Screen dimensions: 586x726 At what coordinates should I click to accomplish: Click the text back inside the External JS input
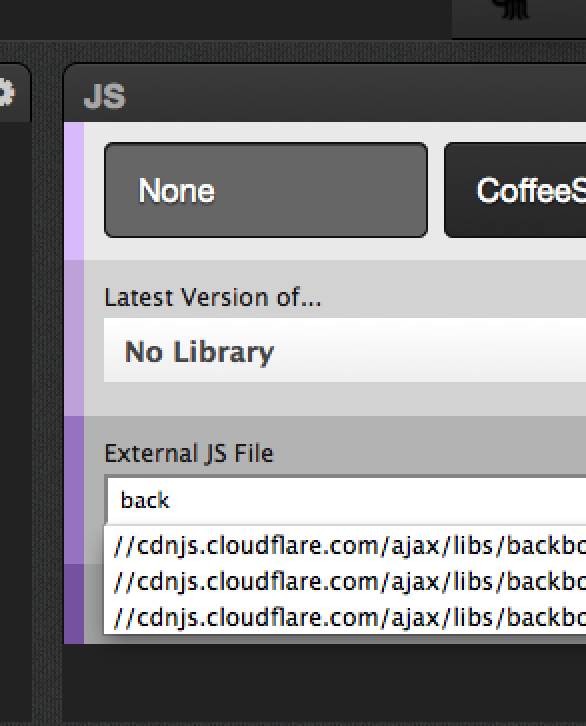click(145, 501)
